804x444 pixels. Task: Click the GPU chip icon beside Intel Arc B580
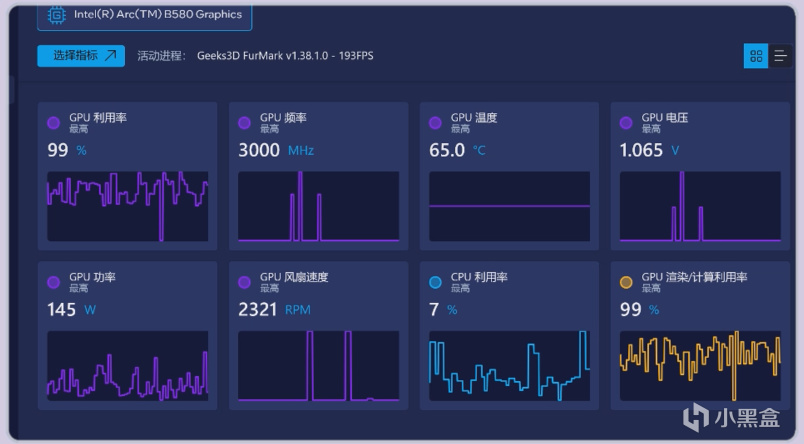click(x=56, y=15)
